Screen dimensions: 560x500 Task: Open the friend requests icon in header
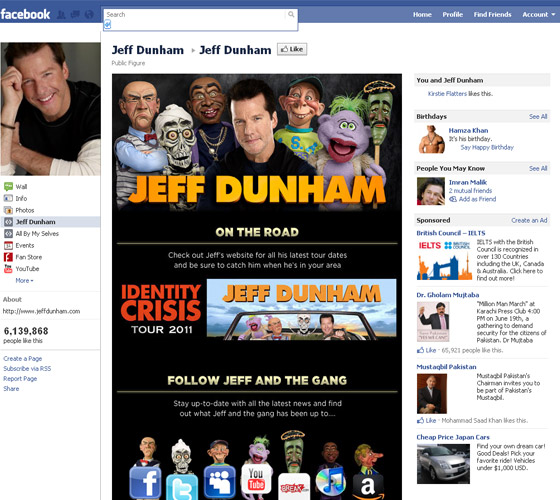[61, 15]
